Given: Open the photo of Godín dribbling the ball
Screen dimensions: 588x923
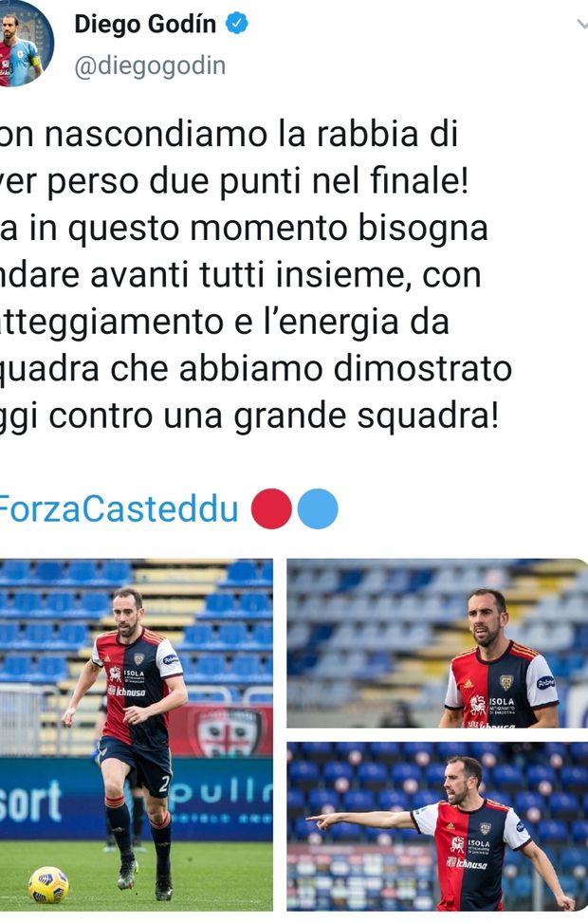Looking at the screenshot, I should 136,734.
